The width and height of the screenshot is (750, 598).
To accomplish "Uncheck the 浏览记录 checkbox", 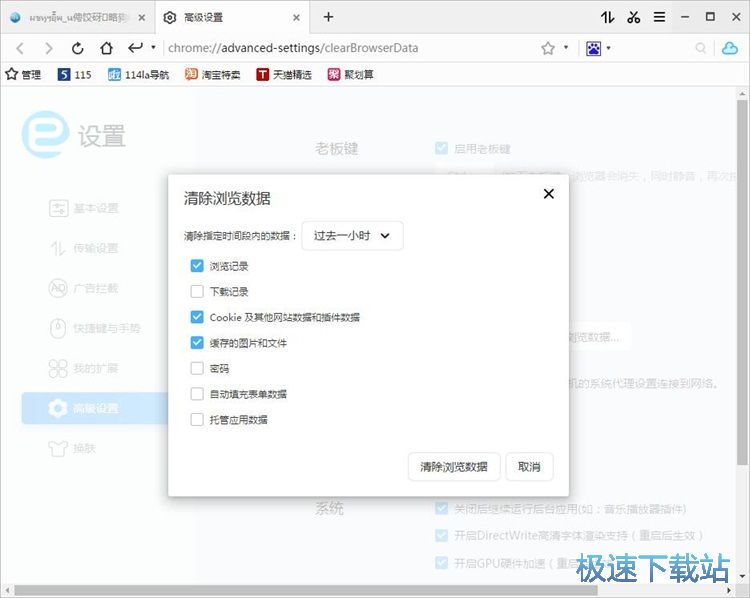I will pyautogui.click(x=197, y=266).
